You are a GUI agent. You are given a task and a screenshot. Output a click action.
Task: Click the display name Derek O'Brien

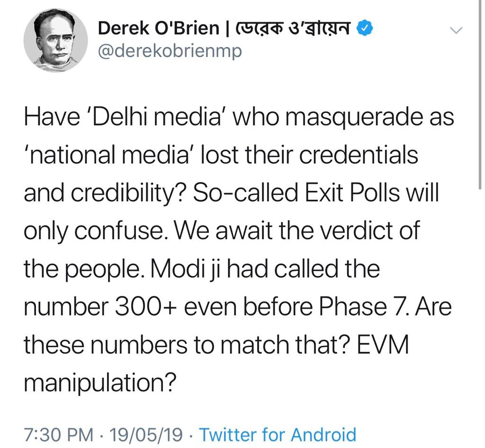click(158, 28)
